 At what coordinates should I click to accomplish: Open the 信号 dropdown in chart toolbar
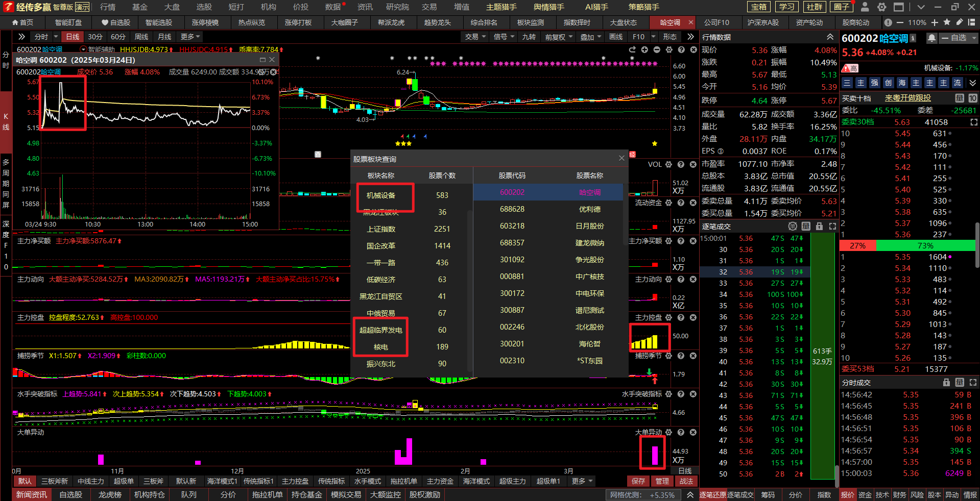click(504, 37)
